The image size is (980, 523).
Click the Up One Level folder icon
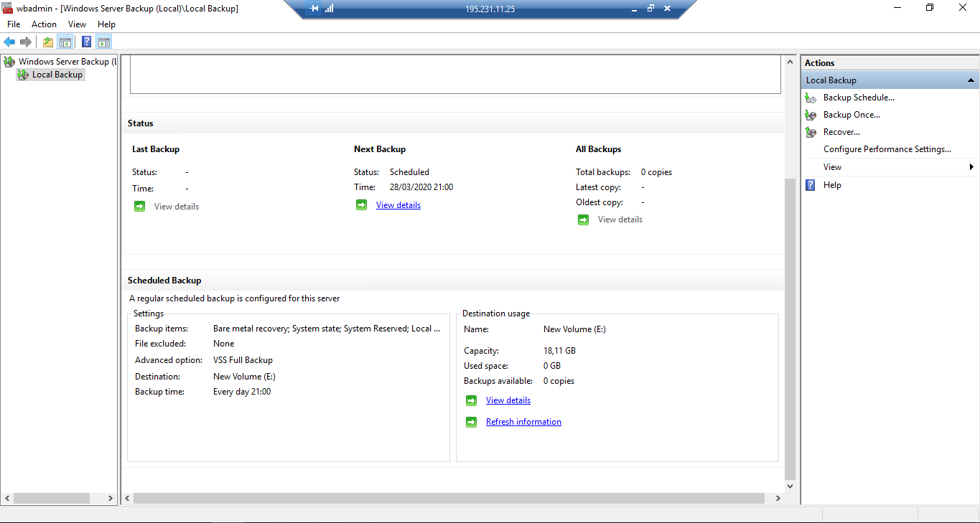48,42
